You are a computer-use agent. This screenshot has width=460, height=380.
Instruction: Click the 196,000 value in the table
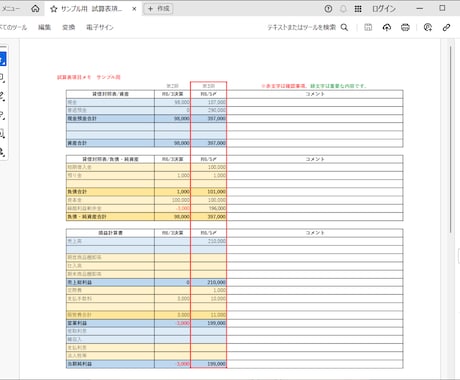(x=217, y=208)
